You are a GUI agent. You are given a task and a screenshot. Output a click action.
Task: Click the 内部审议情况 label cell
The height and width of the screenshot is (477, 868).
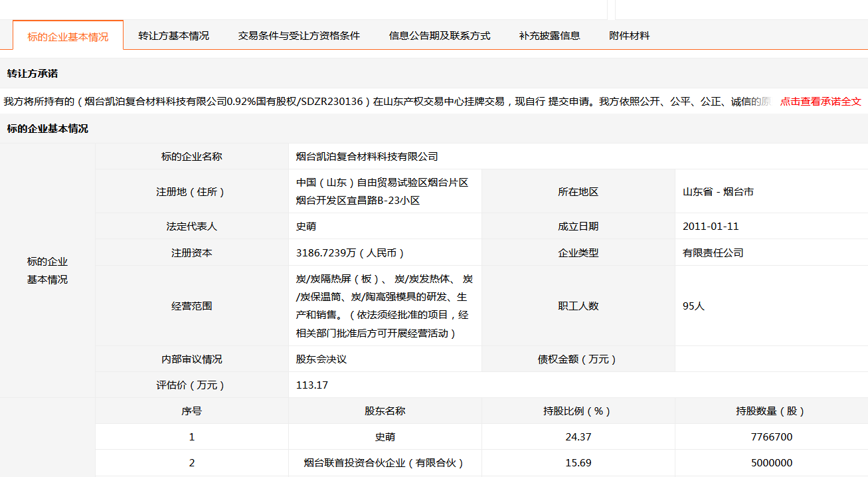[192, 359]
